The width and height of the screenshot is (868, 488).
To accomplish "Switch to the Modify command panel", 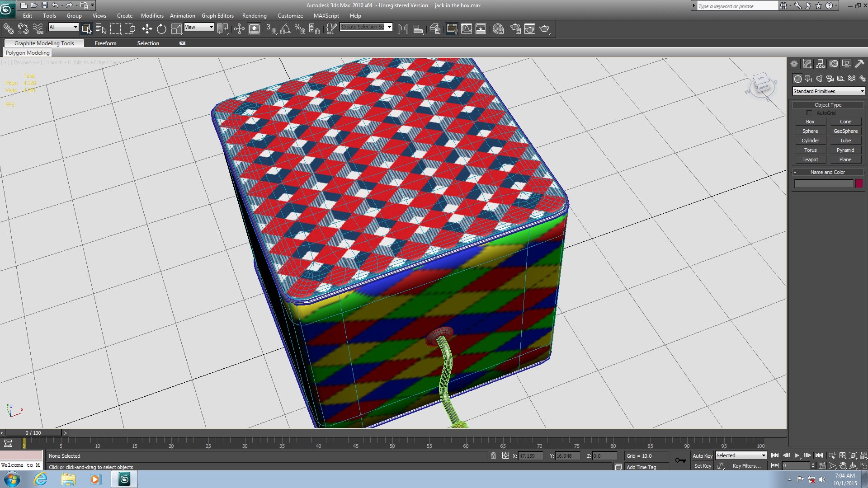I will 807,64.
